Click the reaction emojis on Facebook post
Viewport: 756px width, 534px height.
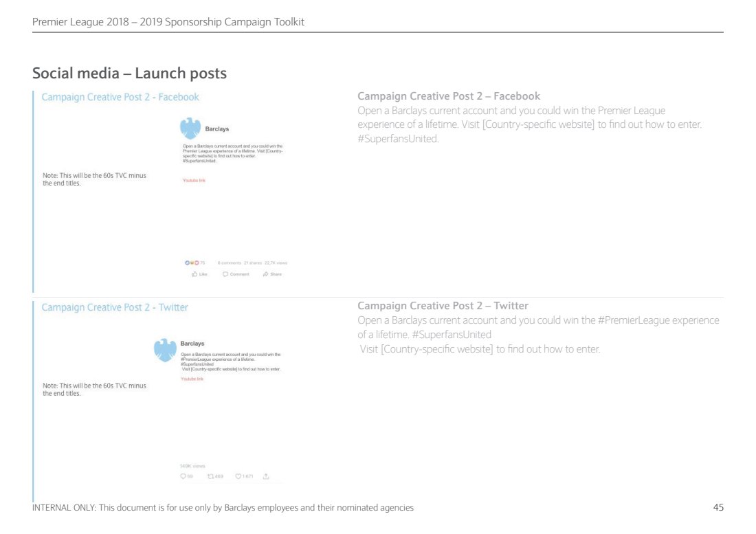(x=191, y=263)
